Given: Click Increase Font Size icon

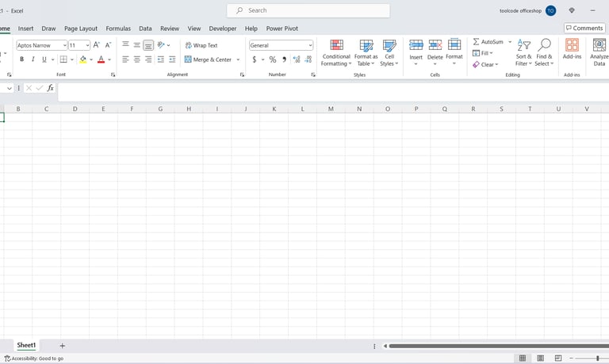Looking at the screenshot, I should pos(97,45).
